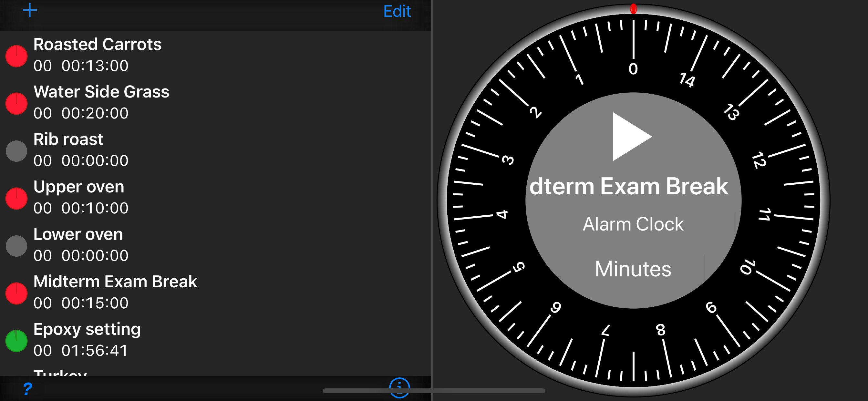Toggle the Roasted Carrots red status dot
Screen dimensions: 868x401
(16, 56)
